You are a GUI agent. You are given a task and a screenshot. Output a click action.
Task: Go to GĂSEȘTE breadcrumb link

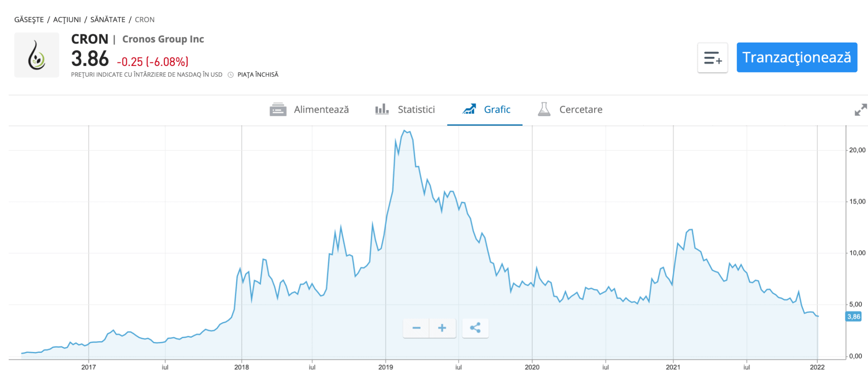click(x=29, y=20)
